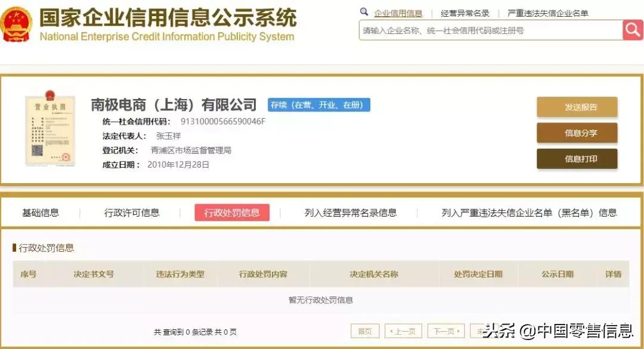This screenshot has height=349, width=644.
Task: Click the 上一页 pagination button
Action: 404,331
